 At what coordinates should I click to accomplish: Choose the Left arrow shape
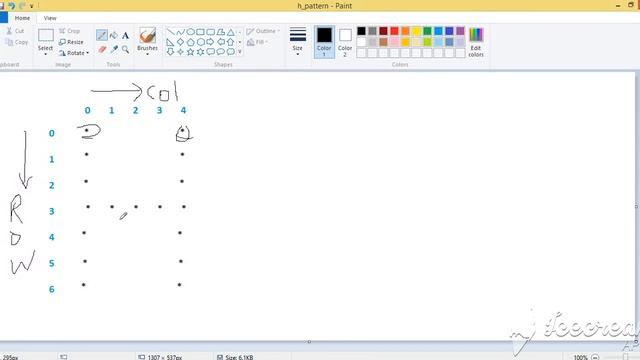click(221, 42)
